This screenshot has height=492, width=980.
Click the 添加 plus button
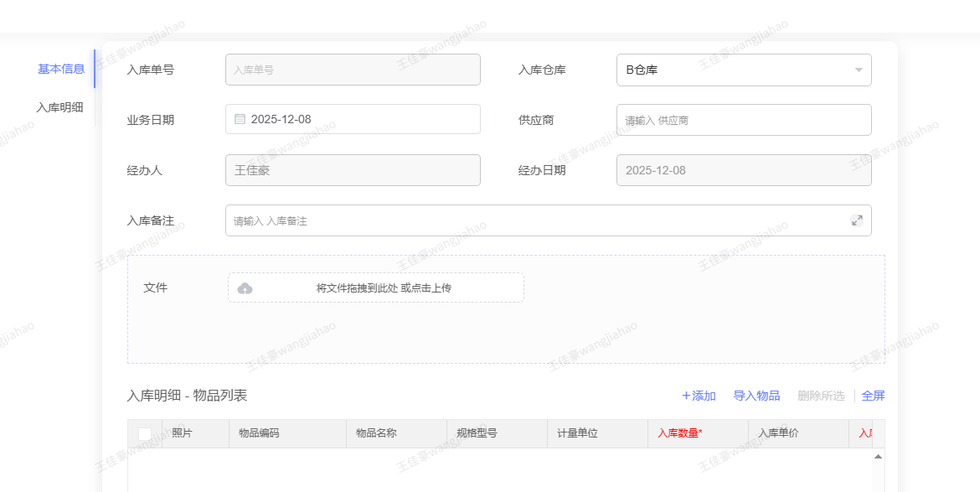[699, 396]
